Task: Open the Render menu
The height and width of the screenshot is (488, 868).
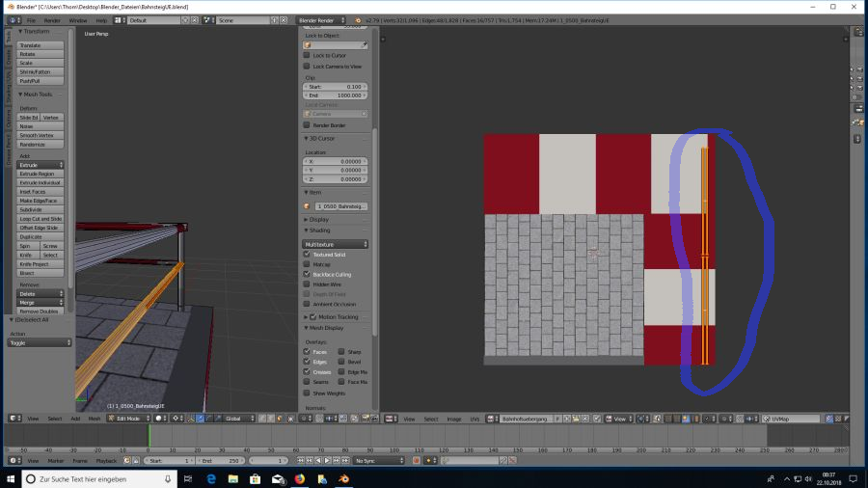Action: (52, 19)
